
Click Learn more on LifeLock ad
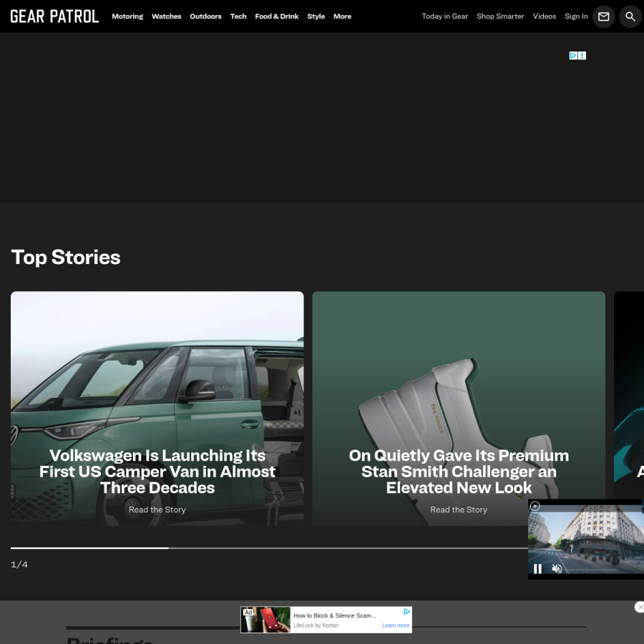point(396,625)
